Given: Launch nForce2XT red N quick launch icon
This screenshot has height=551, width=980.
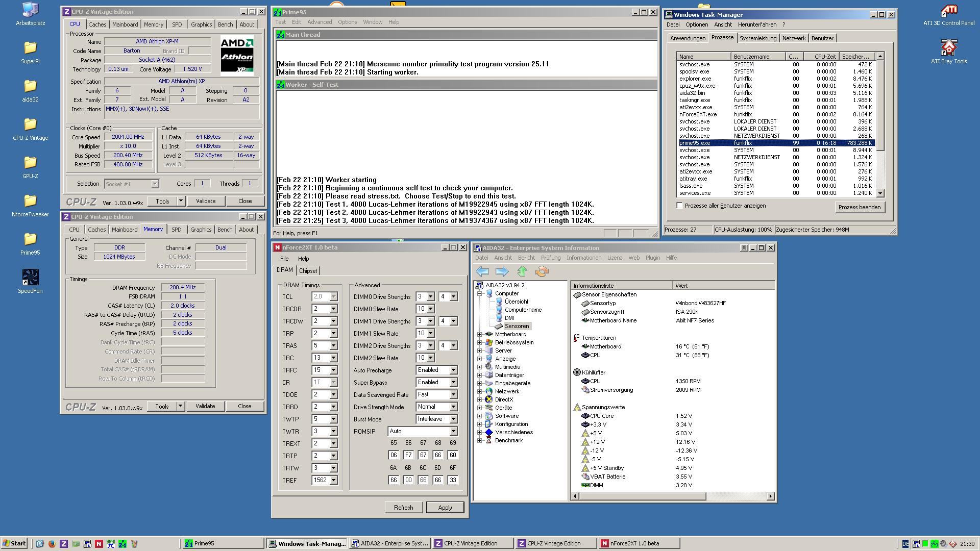Looking at the screenshot, I should [x=99, y=543].
